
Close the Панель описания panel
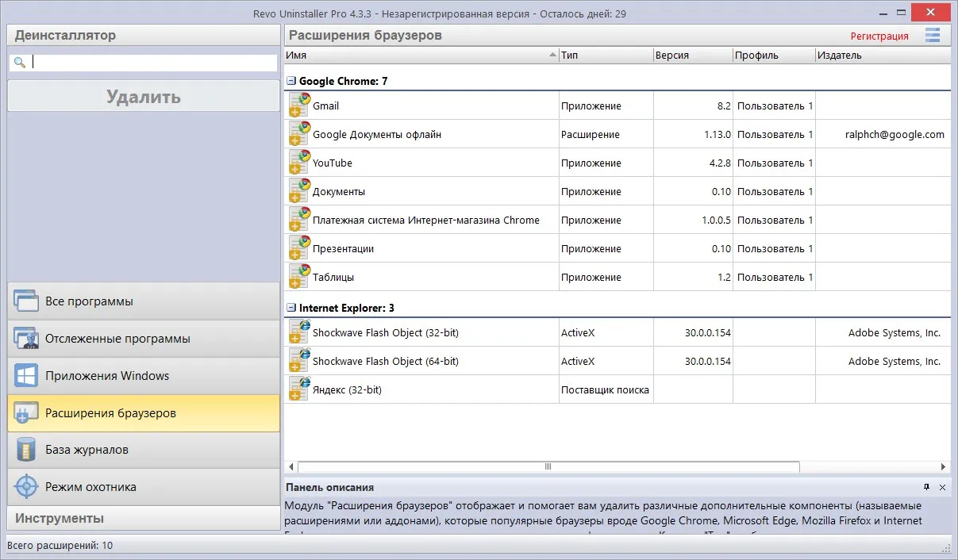[x=942, y=487]
